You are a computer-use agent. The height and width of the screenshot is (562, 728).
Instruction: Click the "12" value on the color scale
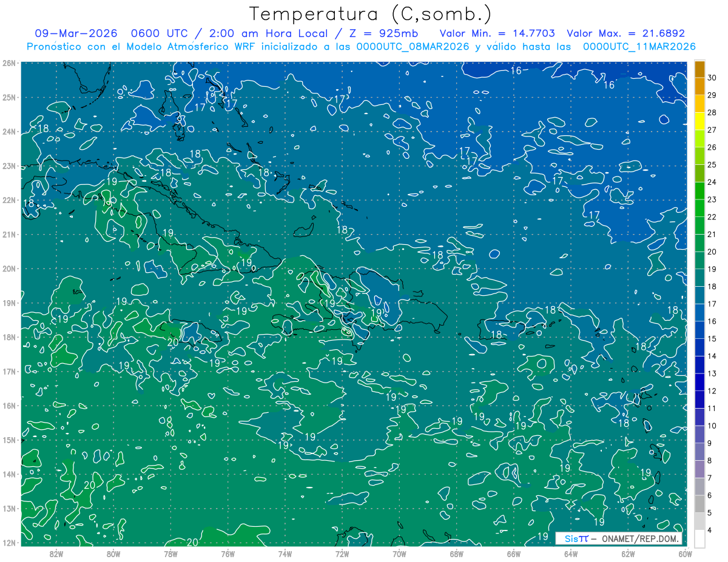pos(712,391)
